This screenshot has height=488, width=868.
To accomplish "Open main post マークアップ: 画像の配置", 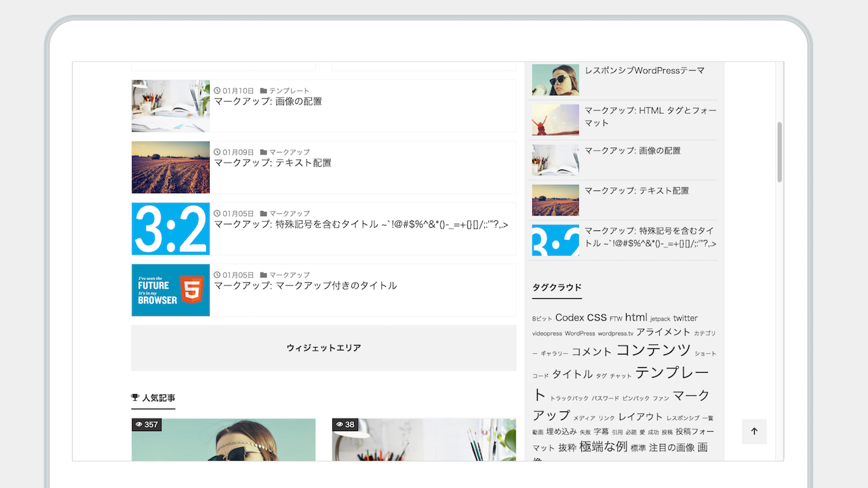I will pos(268,102).
